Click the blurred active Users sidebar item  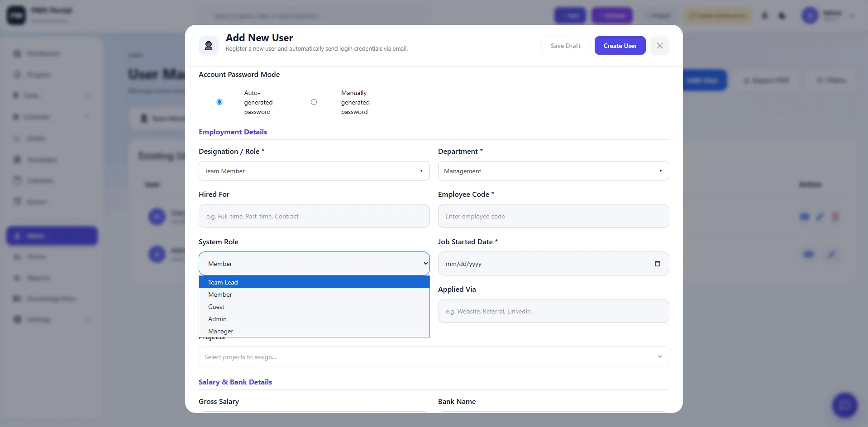tap(52, 236)
